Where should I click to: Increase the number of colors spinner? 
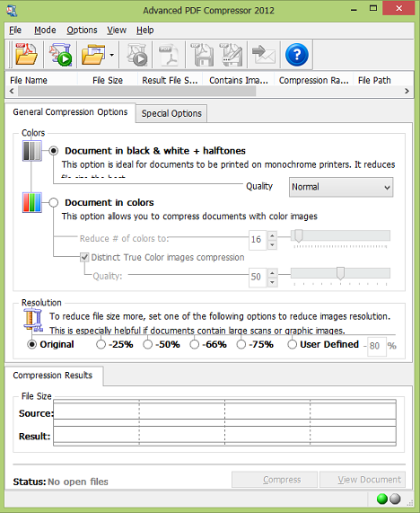pos(272,235)
